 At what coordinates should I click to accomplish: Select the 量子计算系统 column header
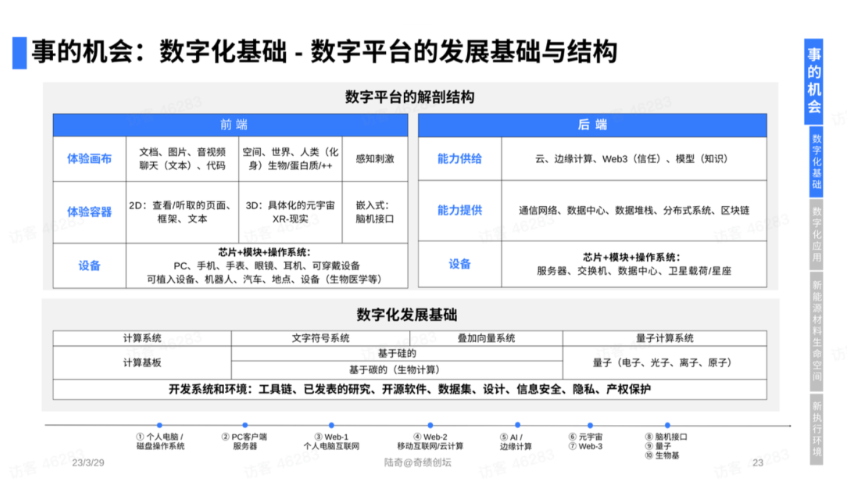(664, 338)
